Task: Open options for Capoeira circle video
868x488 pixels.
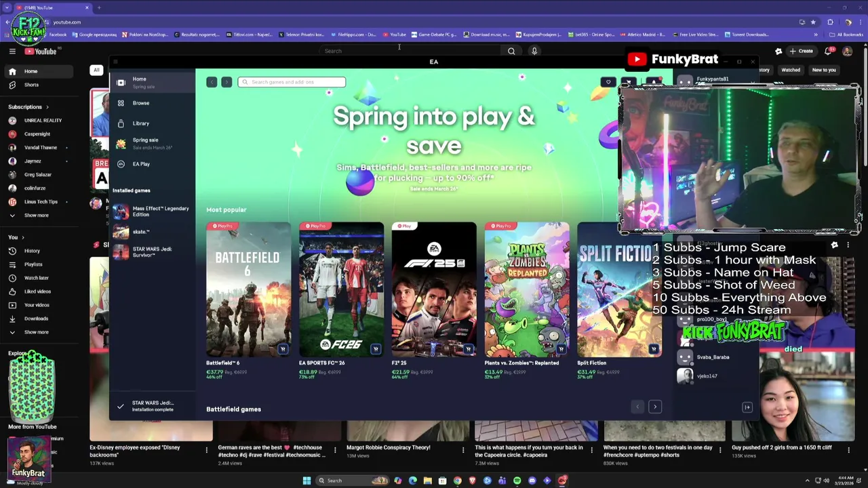Action: pyautogui.click(x=592, y=449)
